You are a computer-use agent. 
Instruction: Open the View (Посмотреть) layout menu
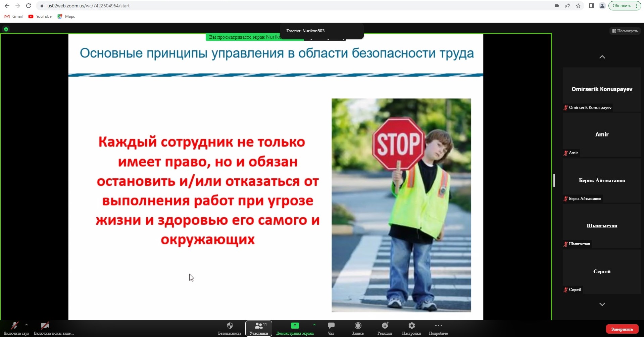[x=625, y=31]
